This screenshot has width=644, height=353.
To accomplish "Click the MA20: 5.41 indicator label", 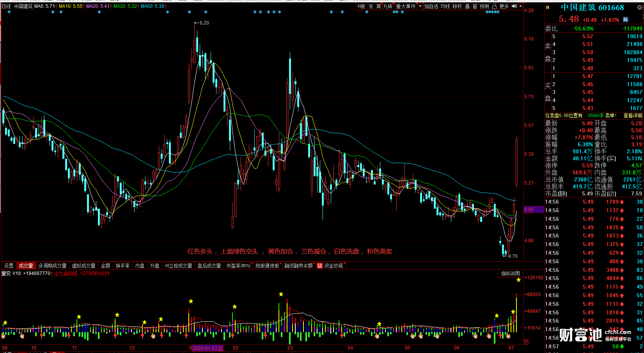I will pyautogui.click(x=99, y=6).
